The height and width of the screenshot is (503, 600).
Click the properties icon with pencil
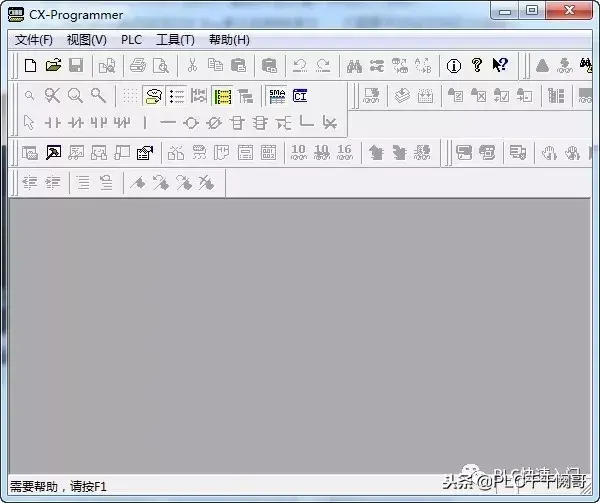pyautogui.click(x=145, y=153)
